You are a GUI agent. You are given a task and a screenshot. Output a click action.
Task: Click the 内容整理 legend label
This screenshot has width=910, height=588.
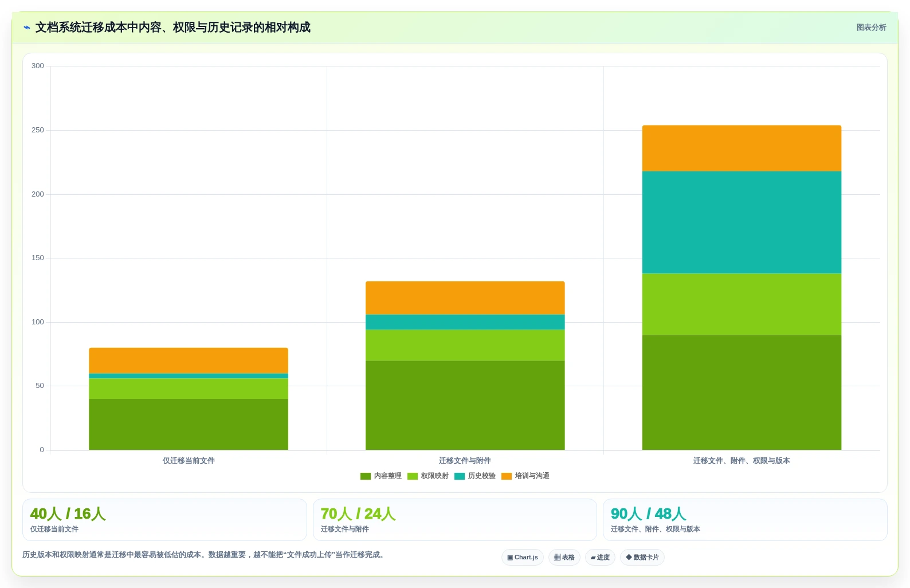pyautogui.click(x=388, y=476)
